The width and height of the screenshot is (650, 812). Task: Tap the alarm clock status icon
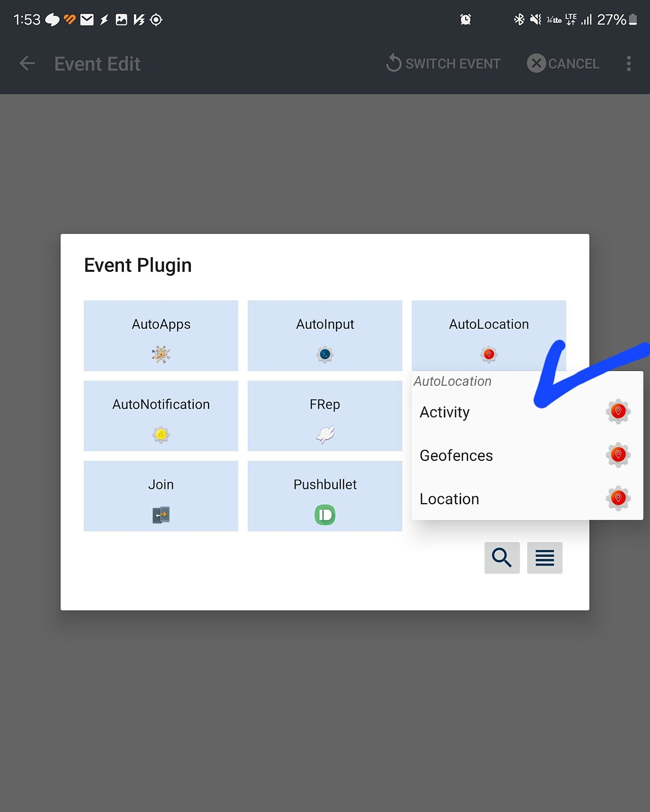[x=466, y=19]
